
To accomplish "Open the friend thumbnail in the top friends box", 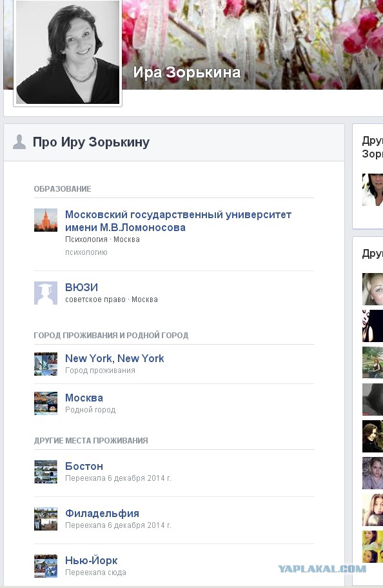I will pyautogui.click(x=373, y=190).
